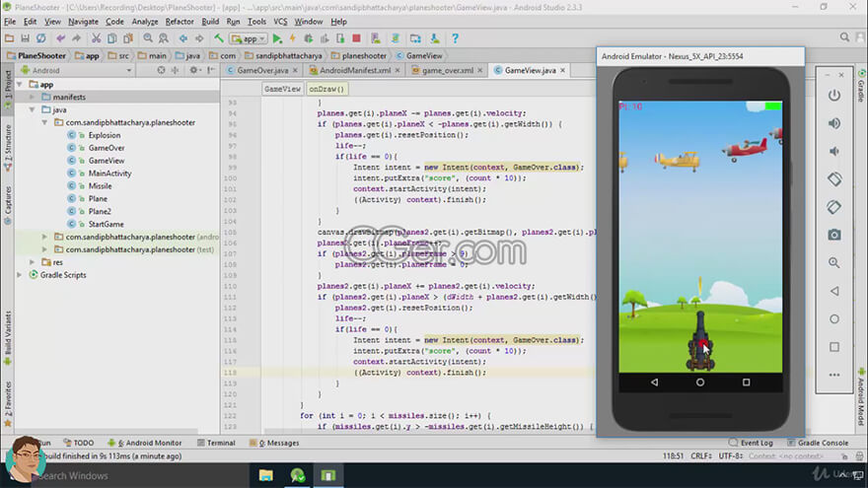The width and height of the screenshot is (868, 488).
Task: Open the app run configuration dropdown
Action: point(250,38)
